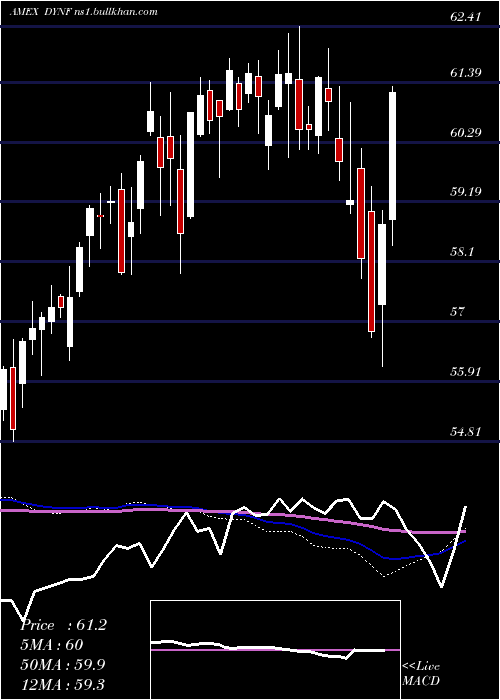Click the AMEX DYNF ns1.bullkhan.com title text
Viewport: 500px width, 700px height.
coord(83,12)
